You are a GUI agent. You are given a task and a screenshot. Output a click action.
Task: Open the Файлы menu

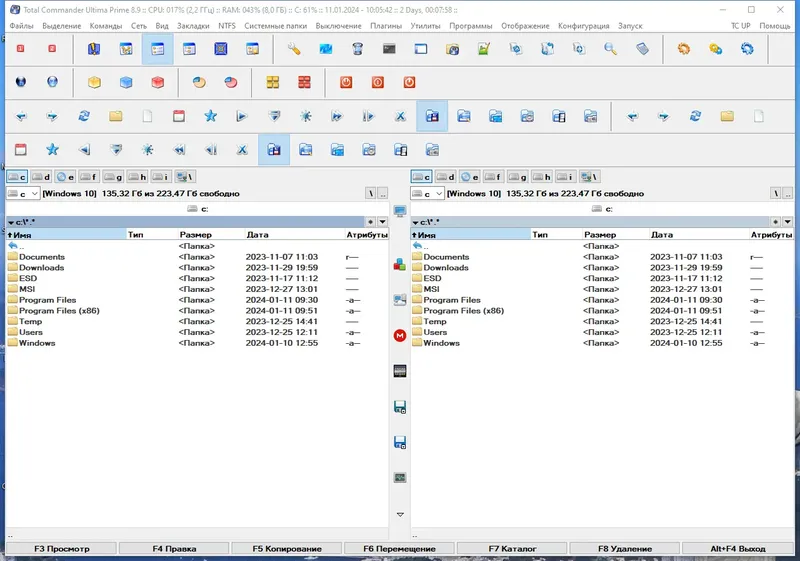click(21, 26)
